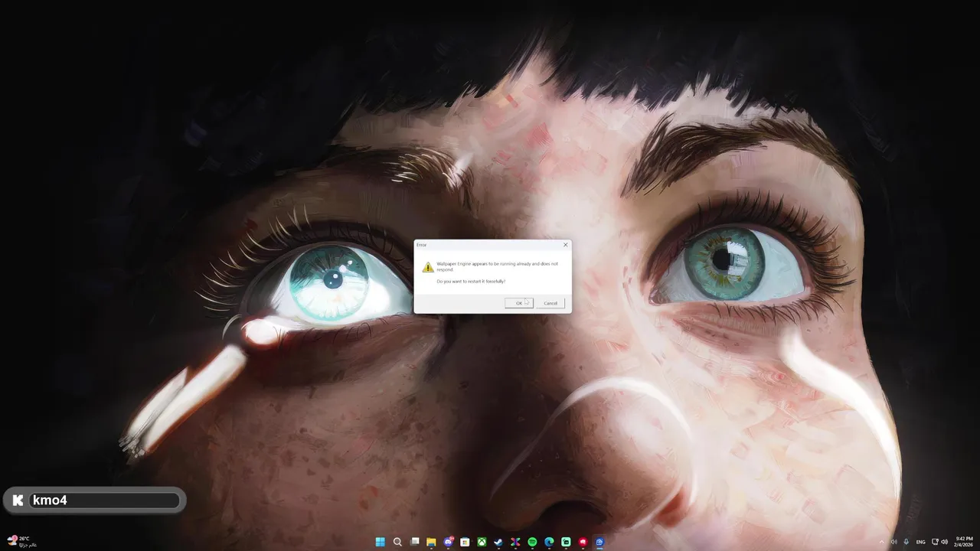Screen dimensions: 980x551
Task: Launch Steam from the taskbar
Action: (x=498, y=542)
